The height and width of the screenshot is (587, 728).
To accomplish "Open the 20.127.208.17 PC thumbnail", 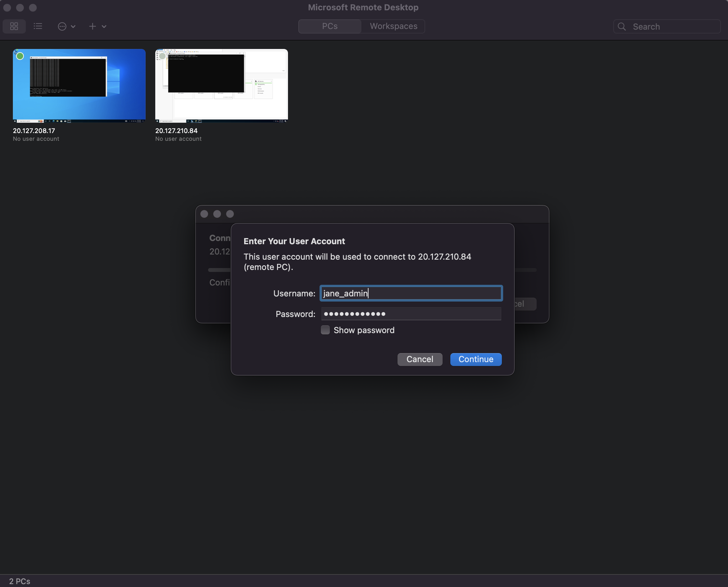I will [x=79, y=86].
